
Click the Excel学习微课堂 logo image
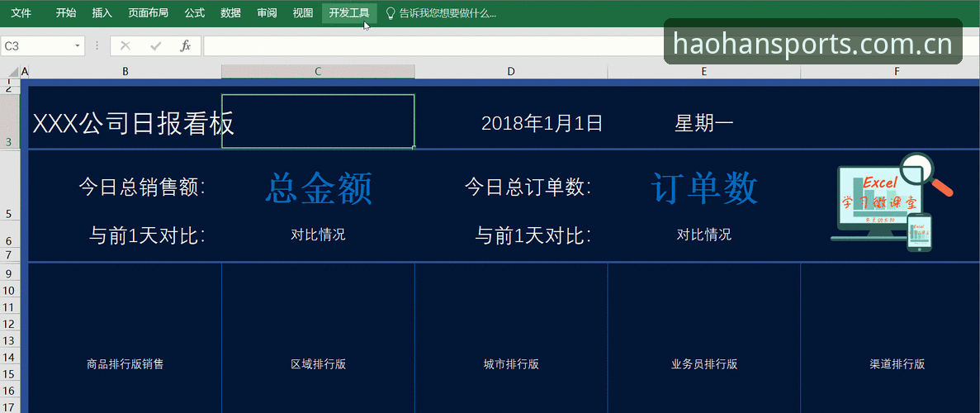(892, 202)
